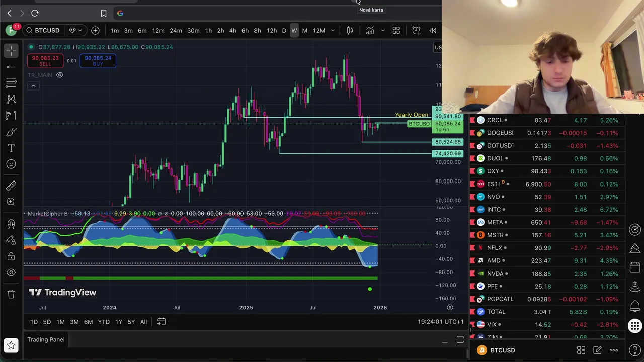Switch to 1m timeframe
Viewport: 644px width, 362px height.
coord(115,31)
